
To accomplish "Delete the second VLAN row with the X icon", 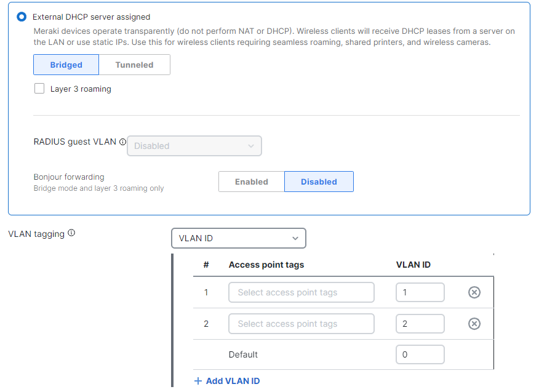I will coord(474,324).
